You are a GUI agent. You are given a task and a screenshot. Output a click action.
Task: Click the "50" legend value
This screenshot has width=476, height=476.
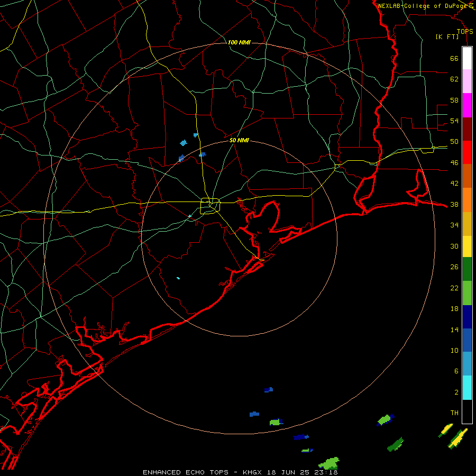point(454,142)
